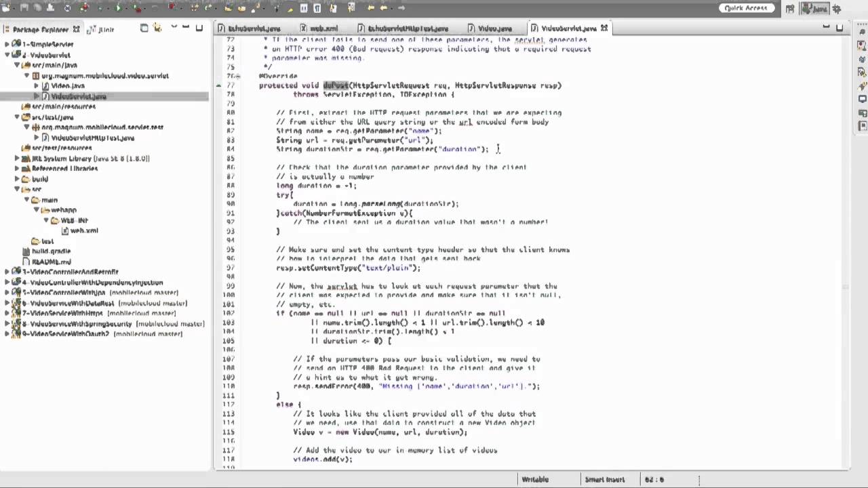Viewport: 868px width, 488px height.
Task: Click the Smart Insert status bar entry
Action: (x=605, y=479)
